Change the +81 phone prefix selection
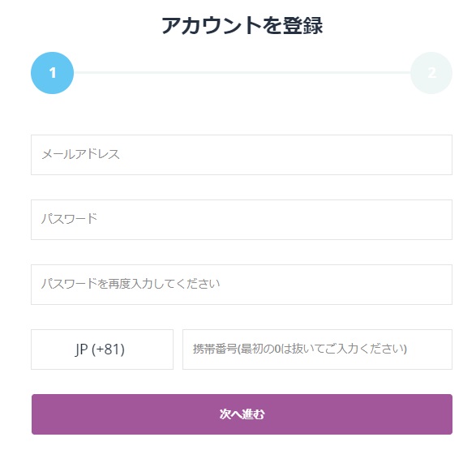This screenshot has width=476, height=463. click(102, 349)
